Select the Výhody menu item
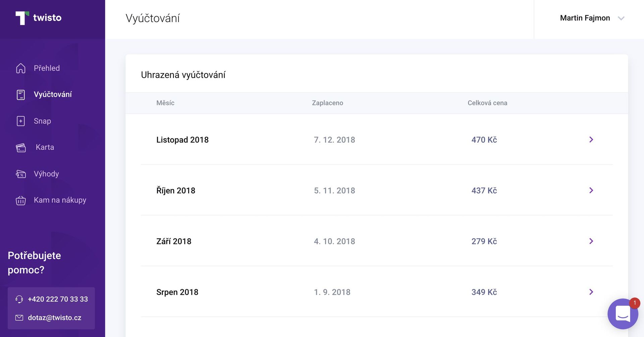The height and width of the screenshot is (337, 644). (46, 174)
